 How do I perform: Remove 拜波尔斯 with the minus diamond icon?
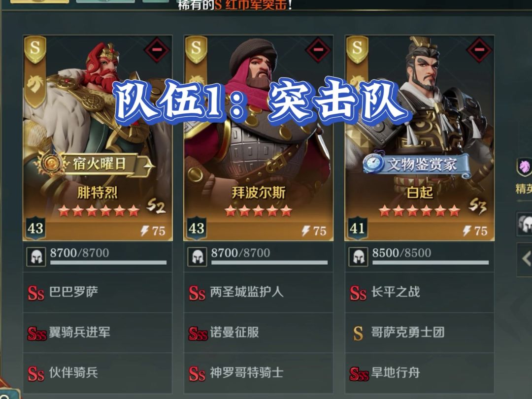pyautogui.click(x=318, y=50)
